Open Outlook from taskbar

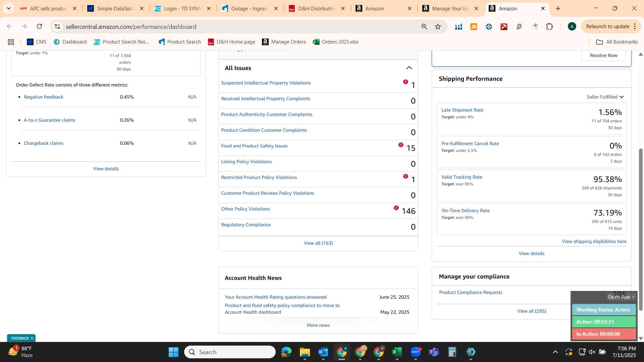(323, 352)
